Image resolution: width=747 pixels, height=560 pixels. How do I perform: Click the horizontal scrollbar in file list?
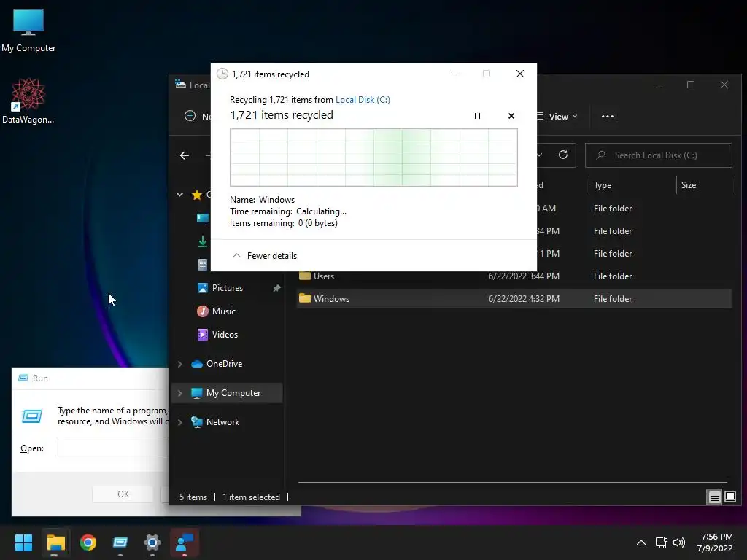coord(513,483)
